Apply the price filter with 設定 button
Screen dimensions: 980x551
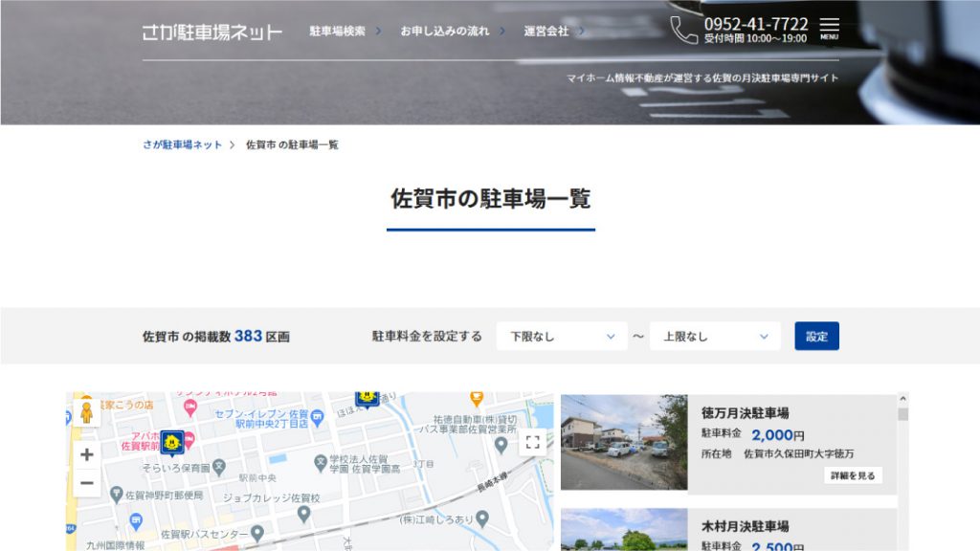coord(816,336)
